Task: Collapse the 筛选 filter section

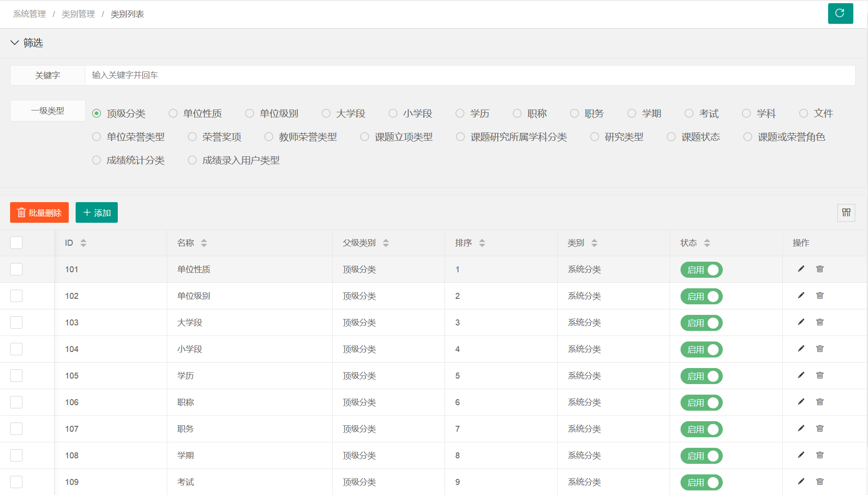Action: [x=15, y=43]
